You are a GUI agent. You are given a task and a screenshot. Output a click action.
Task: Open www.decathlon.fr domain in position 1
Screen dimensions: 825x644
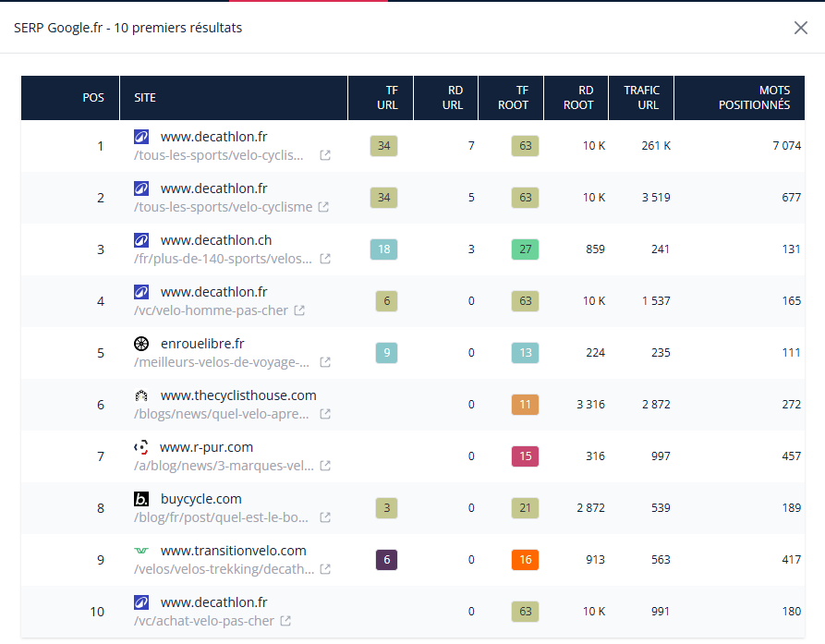[214, 137]
